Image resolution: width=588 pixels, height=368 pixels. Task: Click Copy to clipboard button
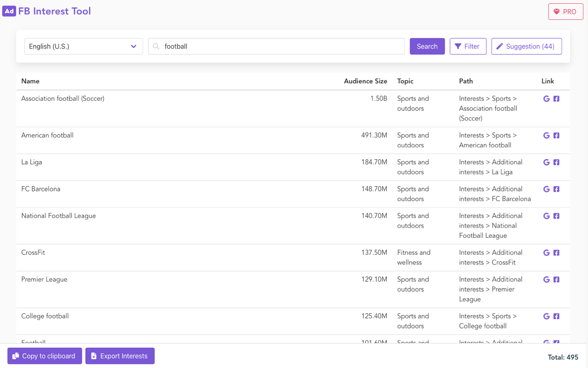tap(45, 356)
